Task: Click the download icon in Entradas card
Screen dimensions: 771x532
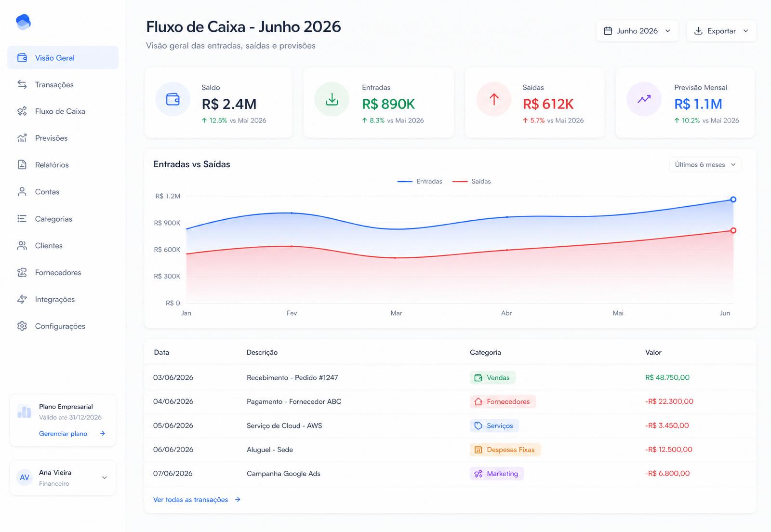Action: click(x=332, y=99)
